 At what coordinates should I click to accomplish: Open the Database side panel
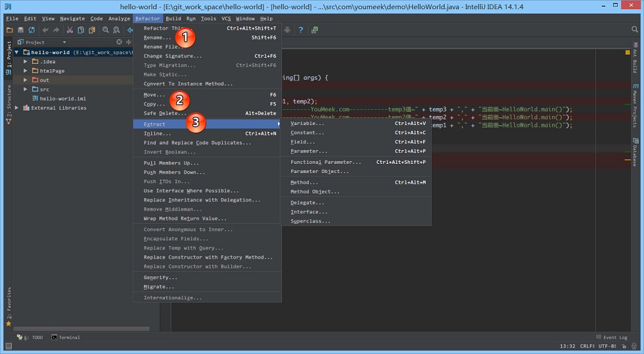tap(635, 151)
